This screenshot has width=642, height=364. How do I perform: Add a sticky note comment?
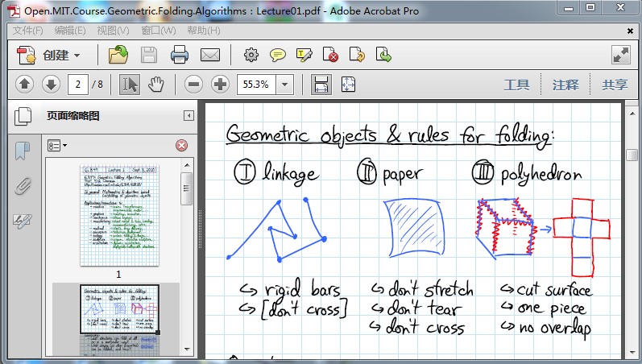(277, 55)
